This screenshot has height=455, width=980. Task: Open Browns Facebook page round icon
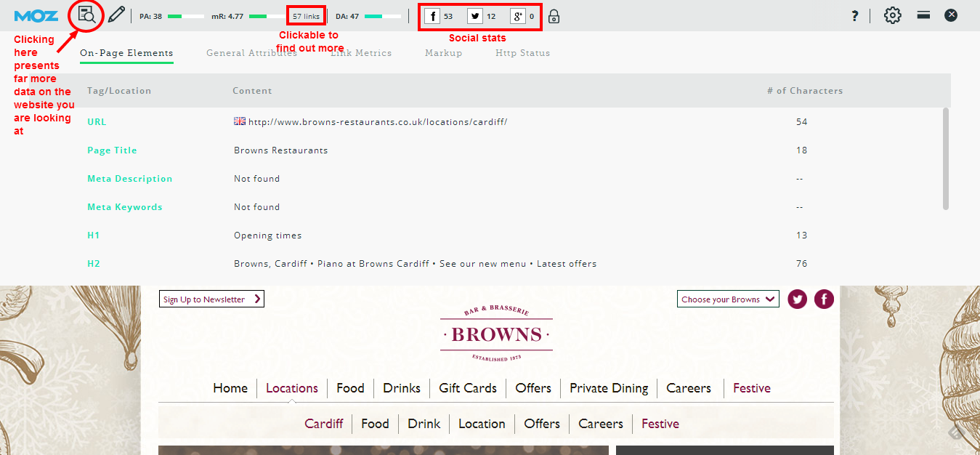824,299
